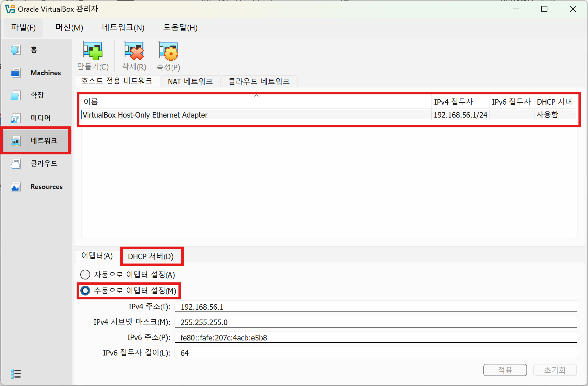Click the list toggle icon at sidebar bottom
588x386 pixels.
tap(16, 374)
